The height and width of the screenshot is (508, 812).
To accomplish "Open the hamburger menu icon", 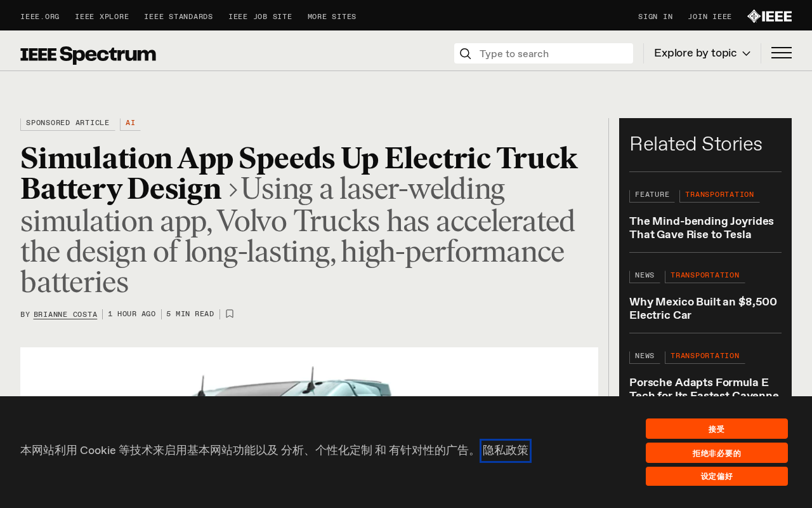I will point(781,53).
